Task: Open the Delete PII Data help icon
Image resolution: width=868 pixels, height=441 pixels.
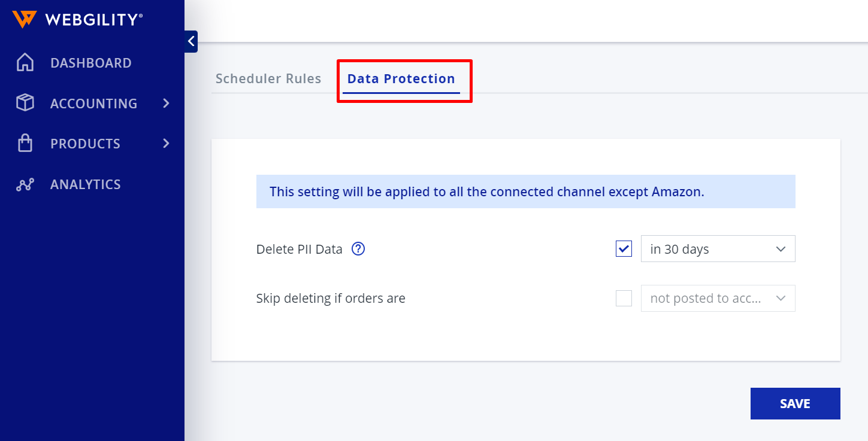Action: 358,249
